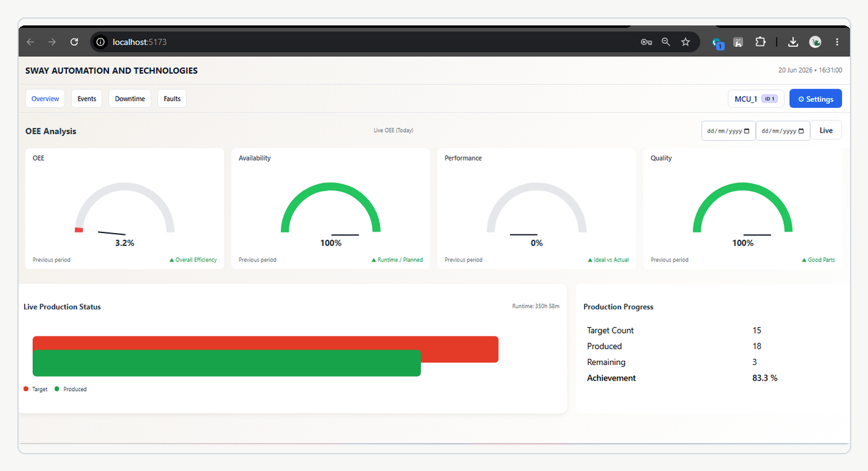Open the start date calendar picker icon
Viewport: 868px width, 471px height.
click(746, 131)
